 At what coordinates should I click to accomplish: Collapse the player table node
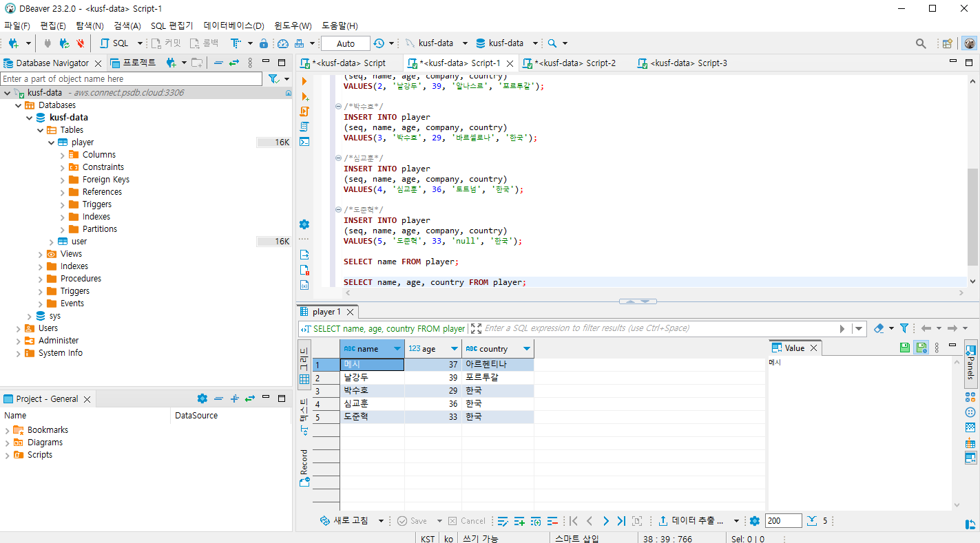(x=51, y=142)
